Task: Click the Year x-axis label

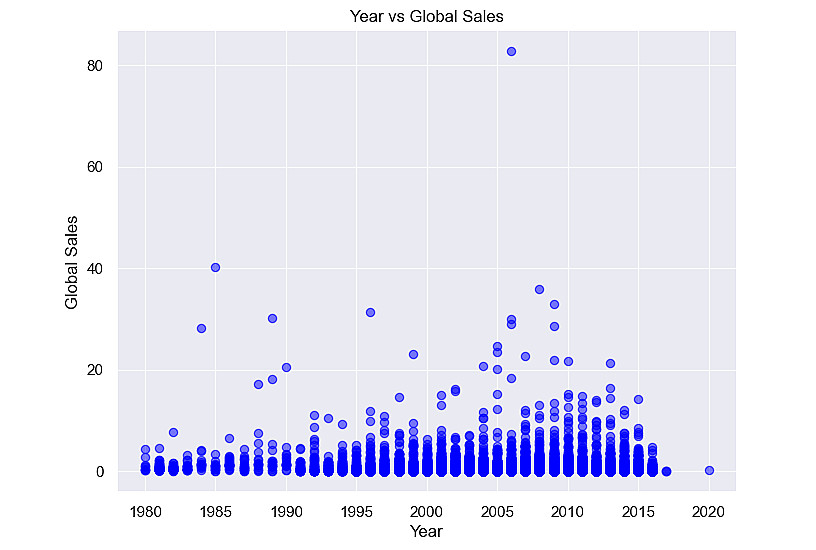Action: (x=426, y=531)
